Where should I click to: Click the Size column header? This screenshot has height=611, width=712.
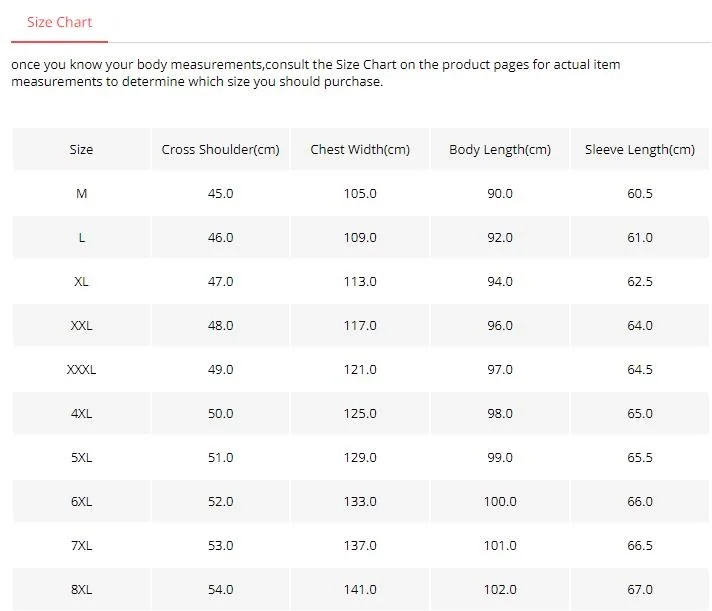tap(81, 149)
